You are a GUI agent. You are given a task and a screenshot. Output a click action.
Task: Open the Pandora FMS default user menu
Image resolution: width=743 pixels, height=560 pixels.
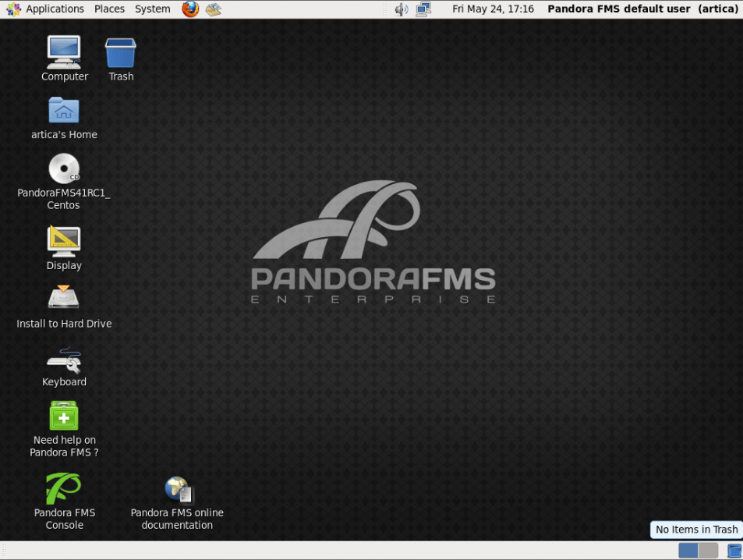[x=642, y=9]
